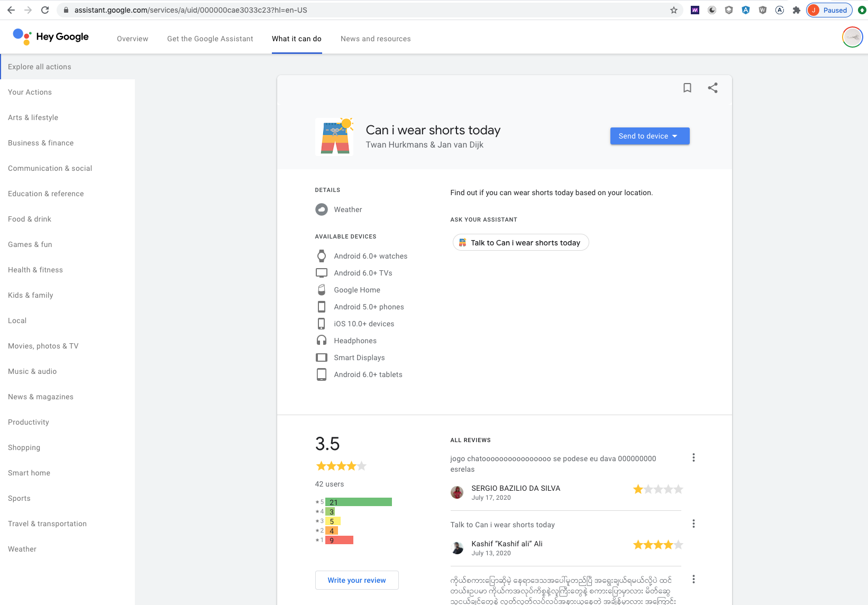This screenshot has width=868, height=605.
Task: Click the lock icon in the address bar
Action: [x=66, y=10]
